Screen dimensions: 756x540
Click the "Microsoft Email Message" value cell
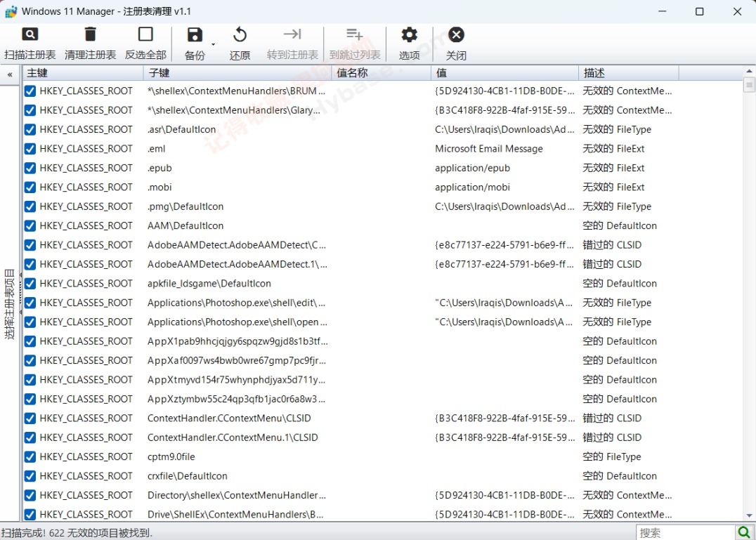pyautogui.click(x=489, y=149)
